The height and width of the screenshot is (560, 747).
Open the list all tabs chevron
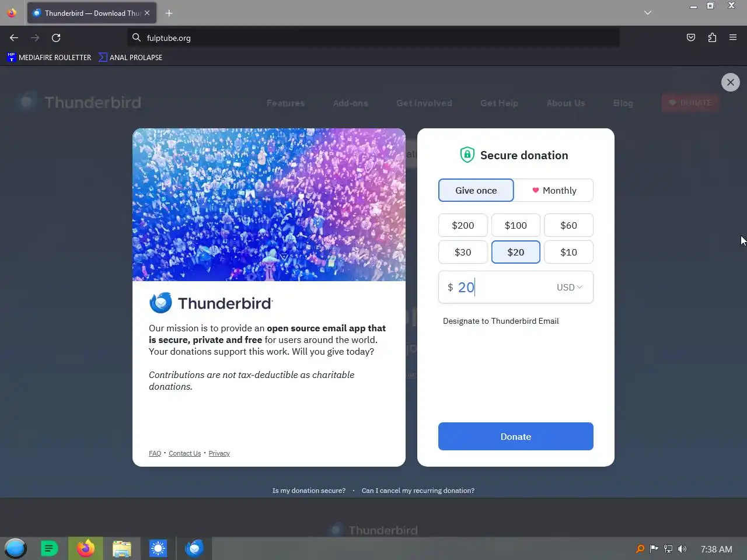(647, 13)
